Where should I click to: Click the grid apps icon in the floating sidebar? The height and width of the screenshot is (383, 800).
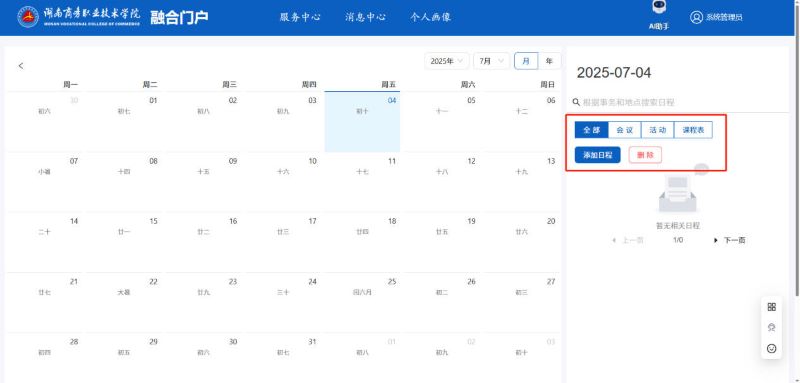coord(771,307)
